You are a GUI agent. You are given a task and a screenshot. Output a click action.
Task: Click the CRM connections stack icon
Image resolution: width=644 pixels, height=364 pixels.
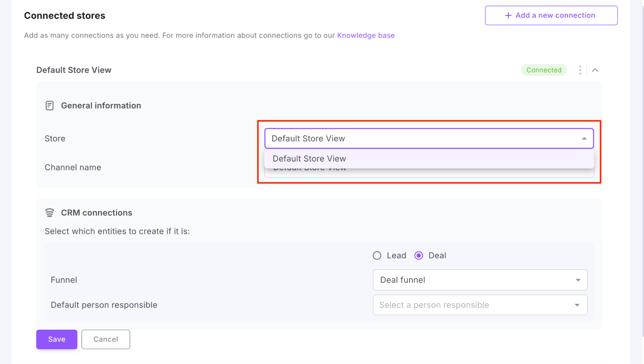click(49, 213)
